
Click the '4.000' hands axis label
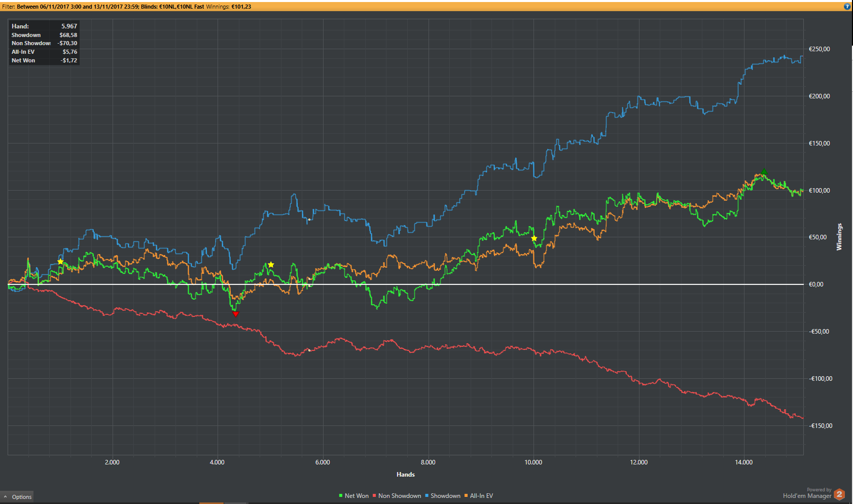coord(217,462)
